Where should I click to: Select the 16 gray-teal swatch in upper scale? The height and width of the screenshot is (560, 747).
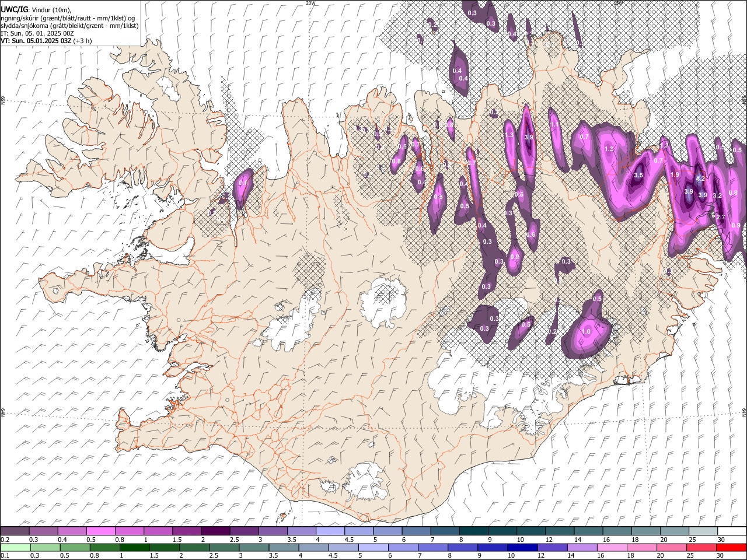(x=616, y=531)
